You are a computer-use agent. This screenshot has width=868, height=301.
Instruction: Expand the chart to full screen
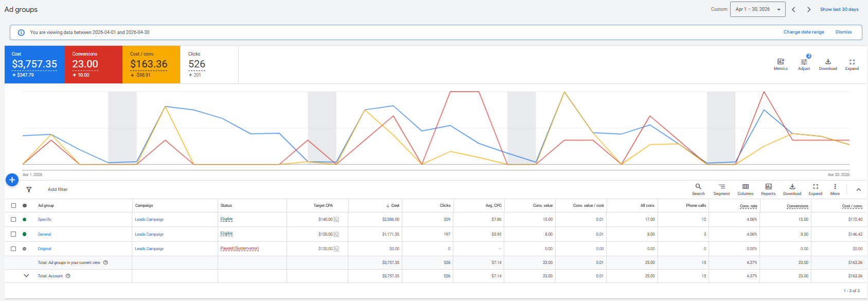coord(852,64)
